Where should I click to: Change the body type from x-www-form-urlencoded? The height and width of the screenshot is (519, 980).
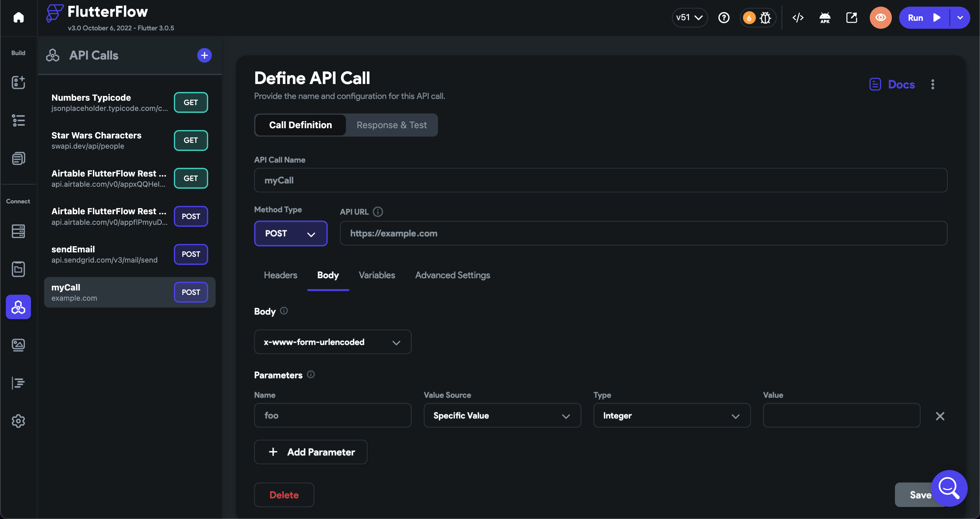pyautogui.click(x=332, y=342)
